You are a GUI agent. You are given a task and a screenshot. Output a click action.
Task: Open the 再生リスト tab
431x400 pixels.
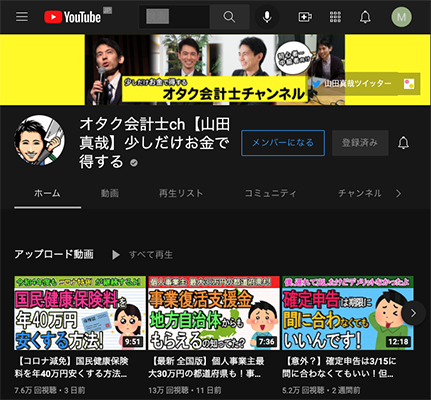[181, 193]
